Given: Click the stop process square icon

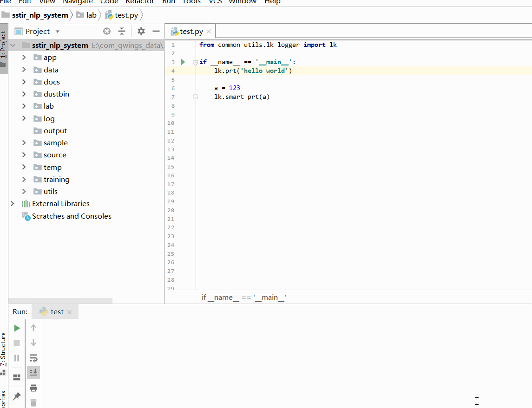Looking at the screenshot, I should [17, 343].
